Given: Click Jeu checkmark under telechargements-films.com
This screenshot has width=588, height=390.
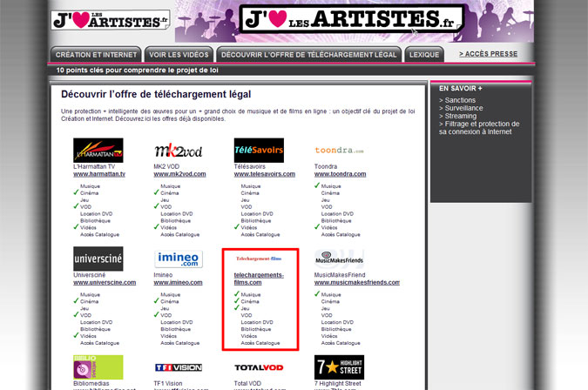Looking at the screenshot, I should coord(237,307).
